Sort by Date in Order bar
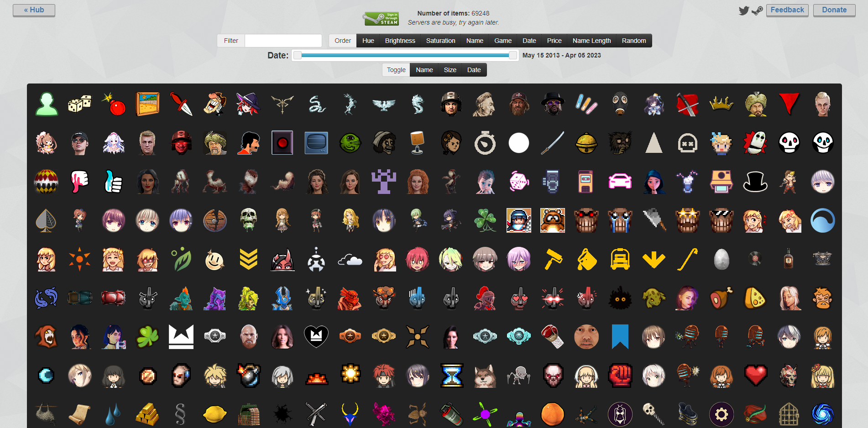Image resolution: width=868 pixels, height=428 pixels. (529, 41)
